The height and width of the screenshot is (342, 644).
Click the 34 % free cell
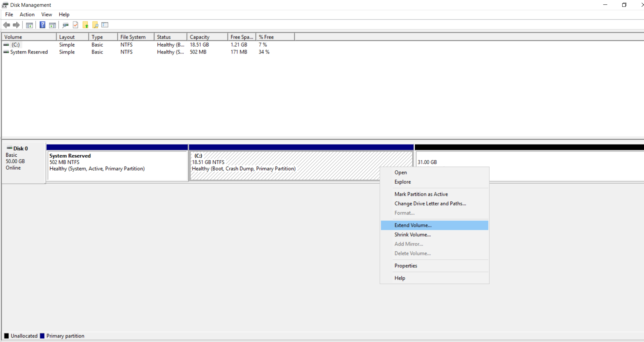pyautogui.click(x=264, y=52)
